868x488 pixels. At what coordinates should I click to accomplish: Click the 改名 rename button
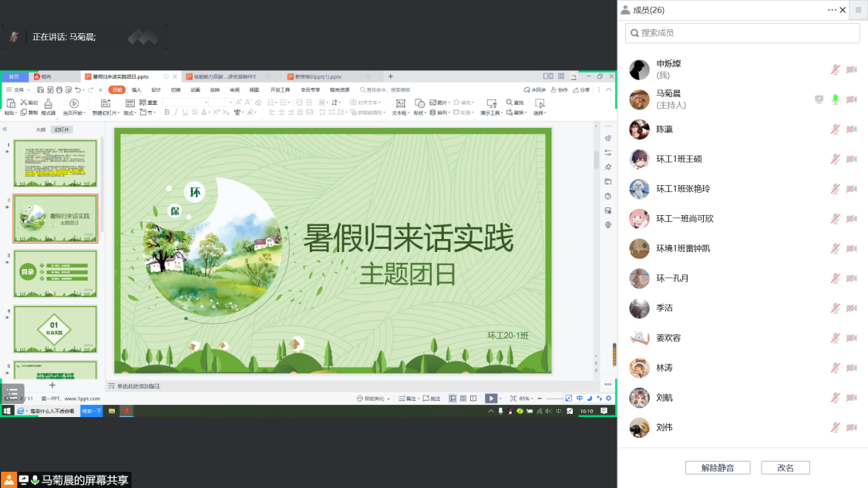pyautogui.click(x=785, y=468)
